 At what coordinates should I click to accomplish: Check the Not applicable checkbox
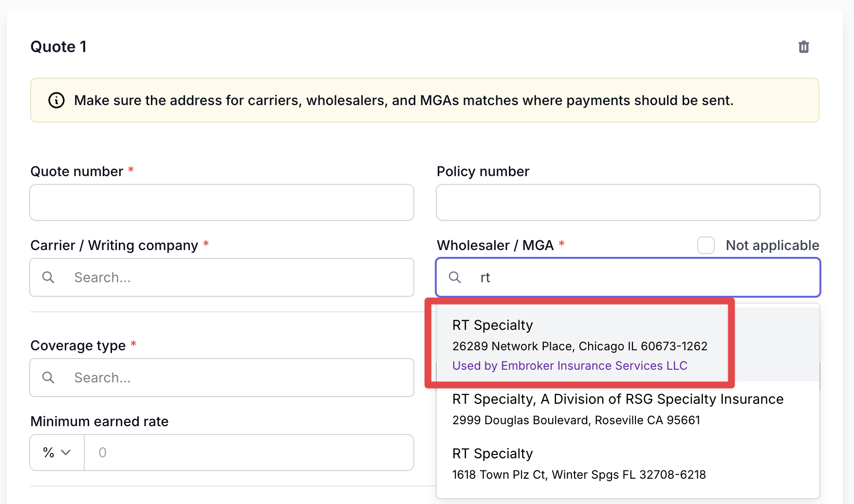tap(706, 245)
